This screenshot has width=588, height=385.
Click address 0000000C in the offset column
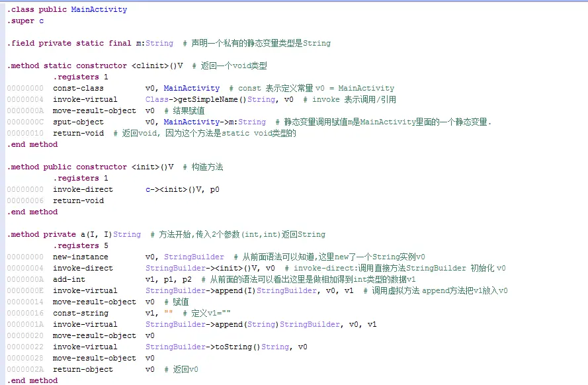pyautogui.click(x=25, y=122)
